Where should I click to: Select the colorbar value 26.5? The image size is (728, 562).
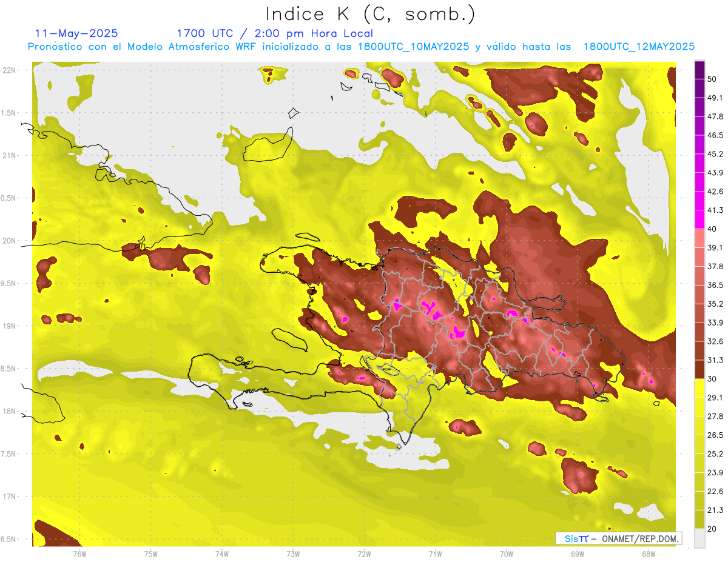coord(715,435)
